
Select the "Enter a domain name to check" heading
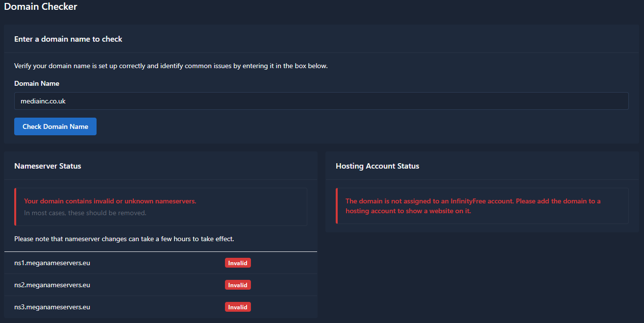point(68,39)
